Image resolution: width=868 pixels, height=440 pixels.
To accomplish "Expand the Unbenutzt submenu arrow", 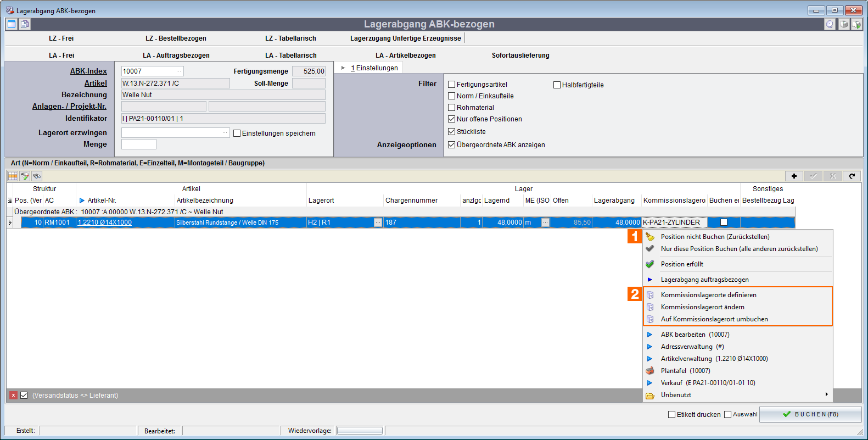I will point(826,394).
